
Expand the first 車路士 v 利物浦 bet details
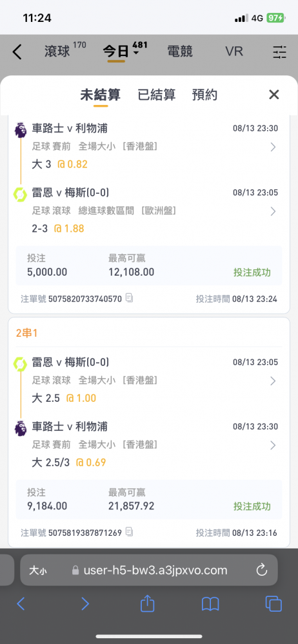273,147
